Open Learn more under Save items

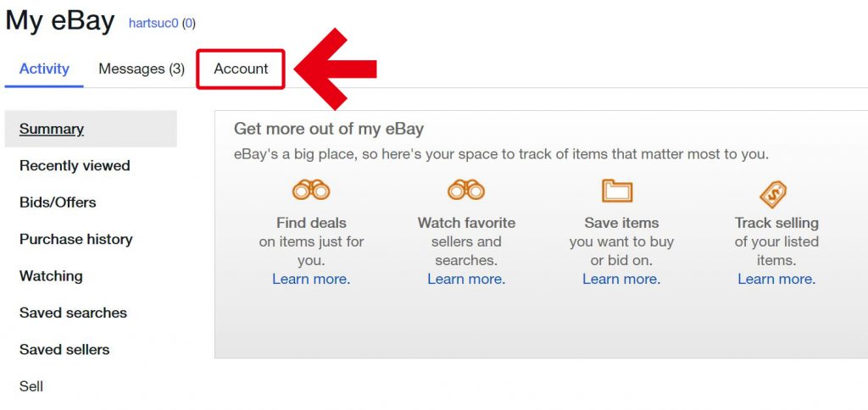click(621, 279)
